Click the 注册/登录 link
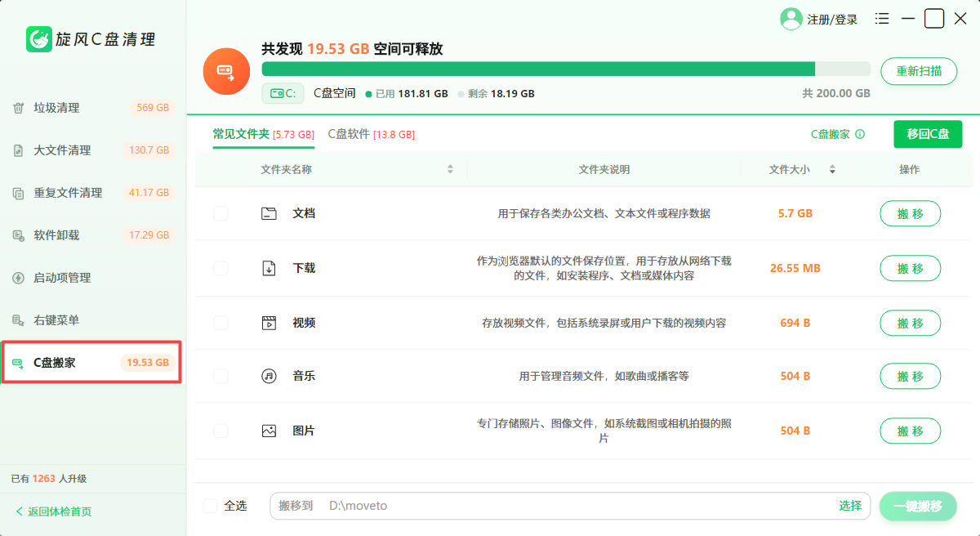 click(x=832, y=20)
